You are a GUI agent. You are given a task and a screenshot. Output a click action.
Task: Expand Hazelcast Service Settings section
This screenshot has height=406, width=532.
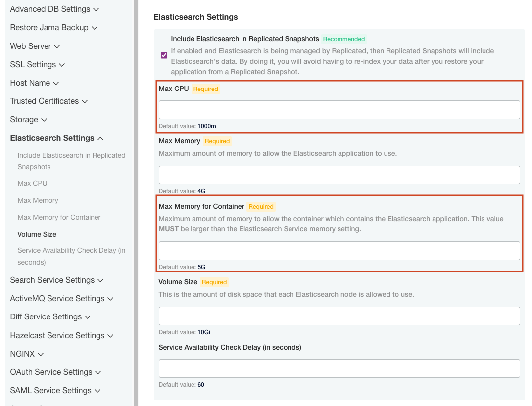click(x=62, y=335)
